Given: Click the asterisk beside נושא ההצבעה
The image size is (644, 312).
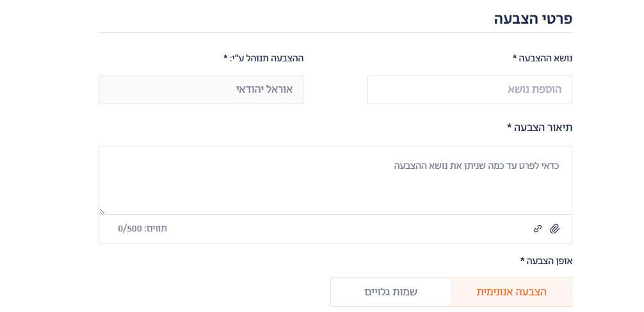Looking at the screenshot, I should click(x=515, y=57).
